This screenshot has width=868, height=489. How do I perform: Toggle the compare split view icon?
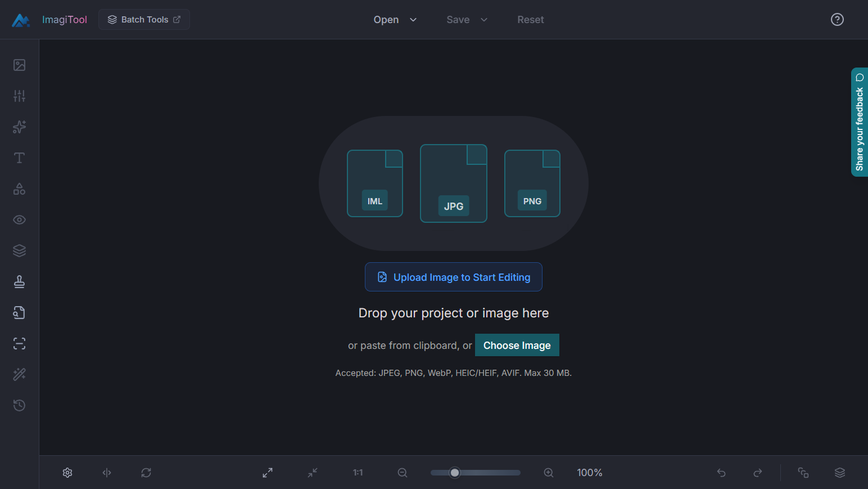tap(107, 473)
